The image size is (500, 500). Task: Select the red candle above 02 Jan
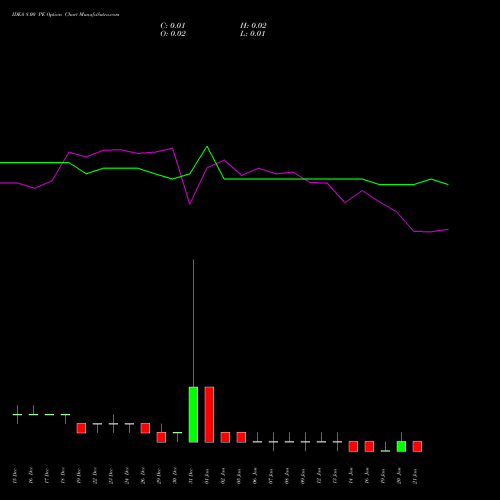click(x=225, y=437)
